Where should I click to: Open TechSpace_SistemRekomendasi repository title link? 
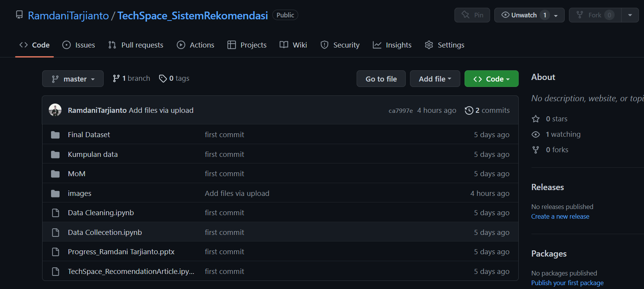tap(193, 15)
